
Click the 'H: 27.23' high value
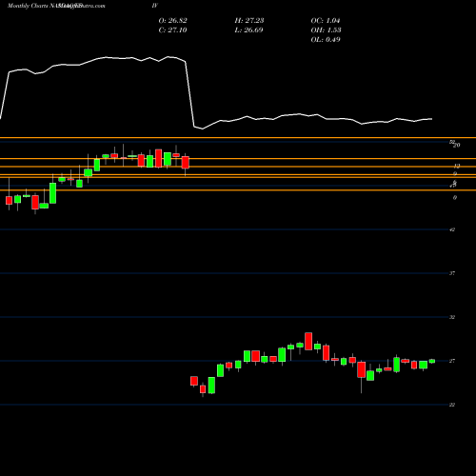coord(249,21)
